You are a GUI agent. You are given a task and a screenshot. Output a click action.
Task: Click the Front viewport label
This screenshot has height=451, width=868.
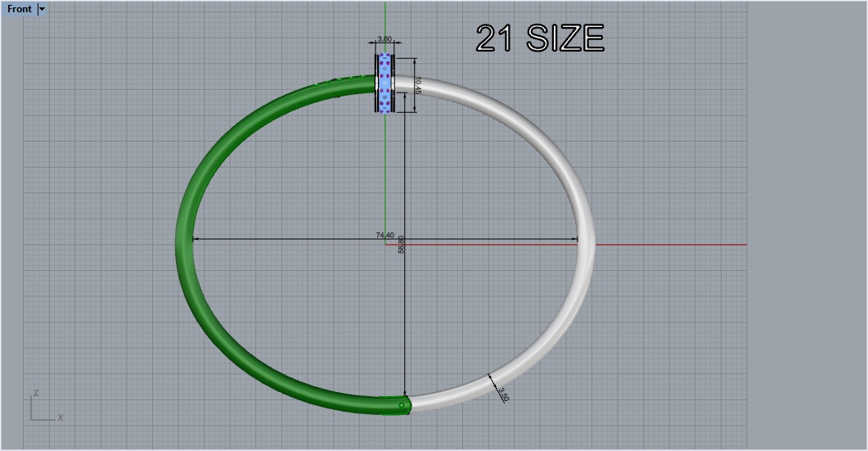pos(20,9)
